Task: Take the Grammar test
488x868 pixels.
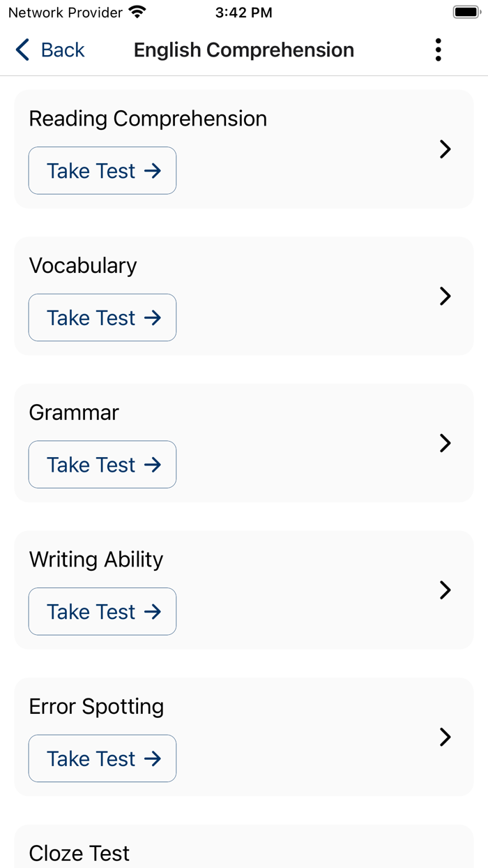Action: pos(102,465)
